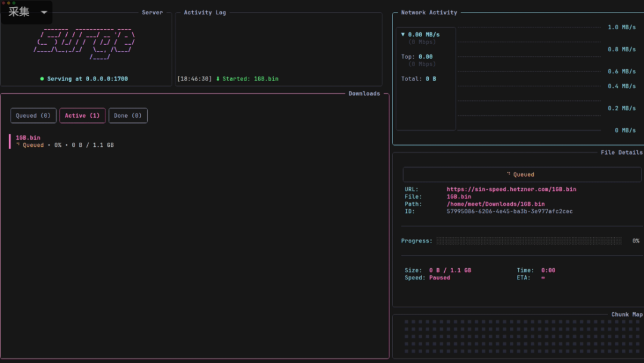Click the ETA infinity value
The width and height of the screenshot is (644, 363).
[543, 278]
